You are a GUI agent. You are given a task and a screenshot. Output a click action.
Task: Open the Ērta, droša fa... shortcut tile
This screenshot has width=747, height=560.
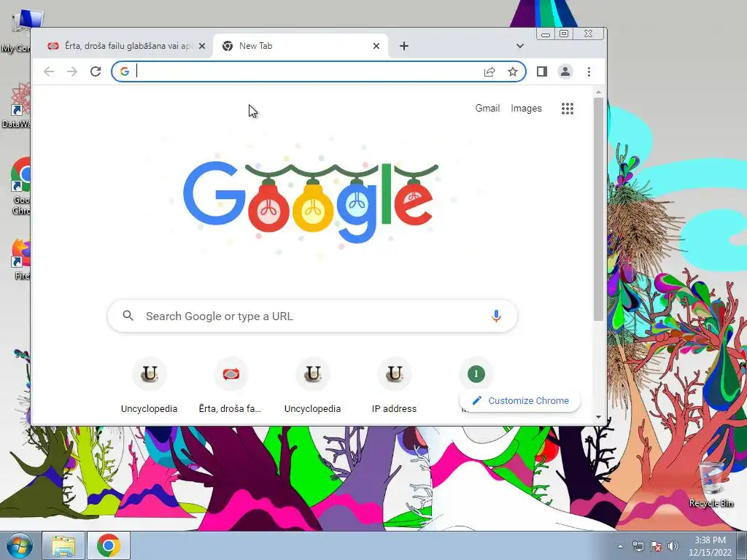231,386
